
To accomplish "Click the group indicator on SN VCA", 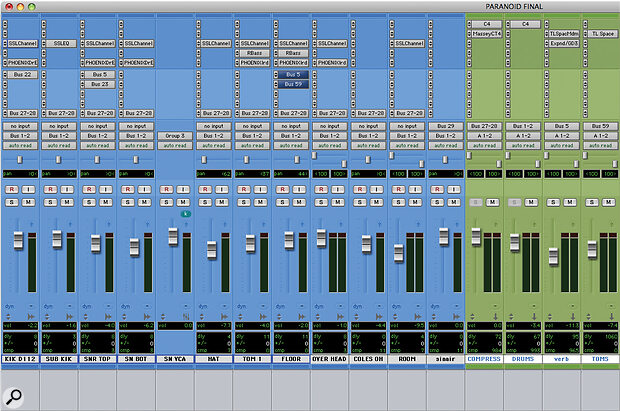I will point(185,213).
